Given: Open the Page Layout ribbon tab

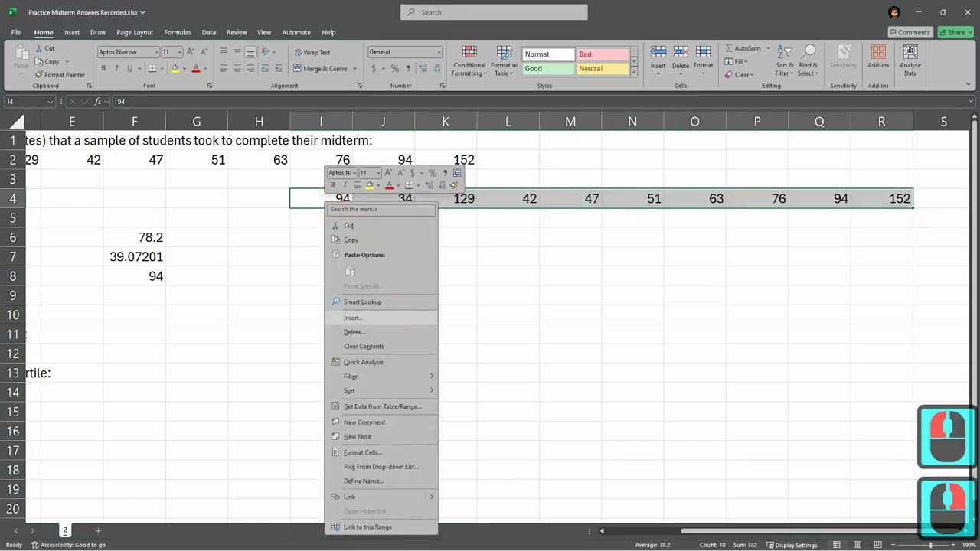Looking at the screenshot, I should pos(135,32).
